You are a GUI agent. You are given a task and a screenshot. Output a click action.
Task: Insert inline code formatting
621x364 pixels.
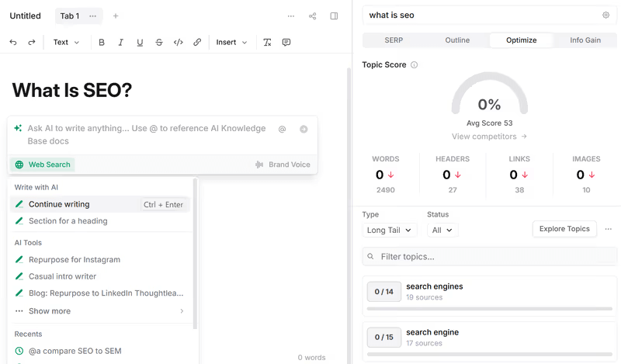tap(178, 43)
